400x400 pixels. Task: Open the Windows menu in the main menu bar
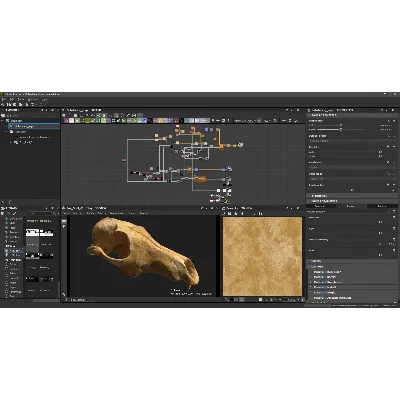coord(33,99)
